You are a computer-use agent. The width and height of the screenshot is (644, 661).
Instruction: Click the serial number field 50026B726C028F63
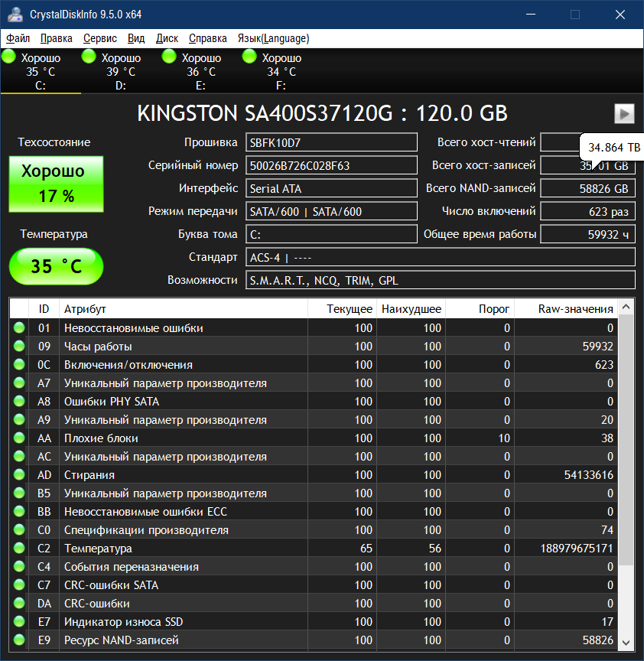[332, 165]
